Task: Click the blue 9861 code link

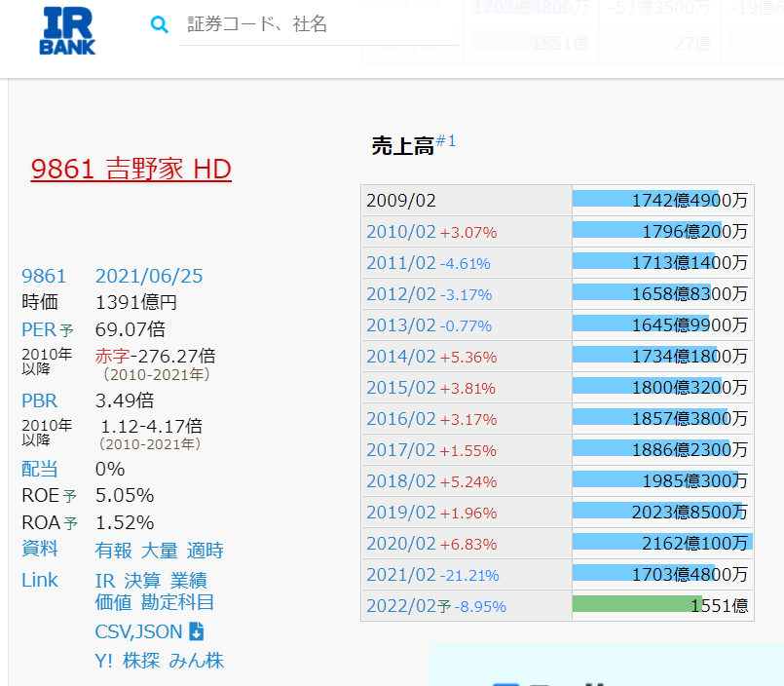Action: pyautogui.click(x=44, y=276)
